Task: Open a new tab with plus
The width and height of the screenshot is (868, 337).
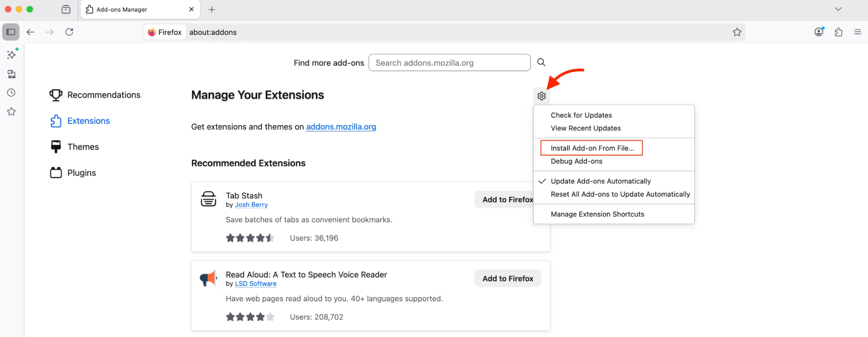Action: tap(212, 10)
